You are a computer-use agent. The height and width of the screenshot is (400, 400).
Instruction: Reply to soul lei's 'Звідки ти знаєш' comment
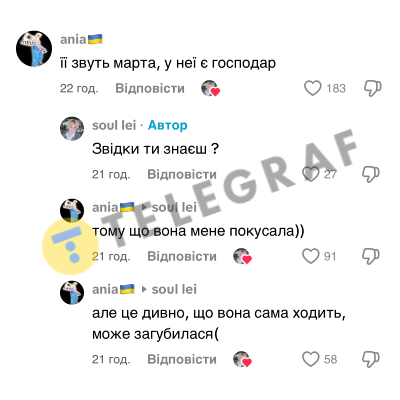[x=182, y=174]
